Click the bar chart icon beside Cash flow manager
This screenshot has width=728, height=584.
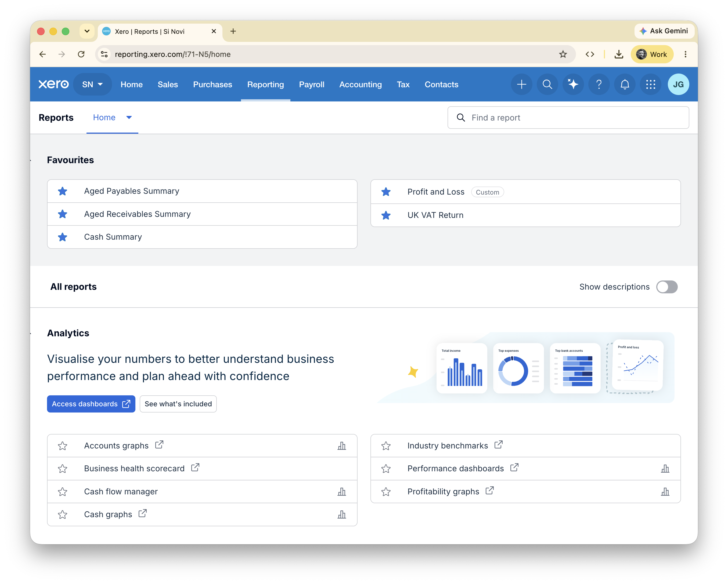(342, 492)
